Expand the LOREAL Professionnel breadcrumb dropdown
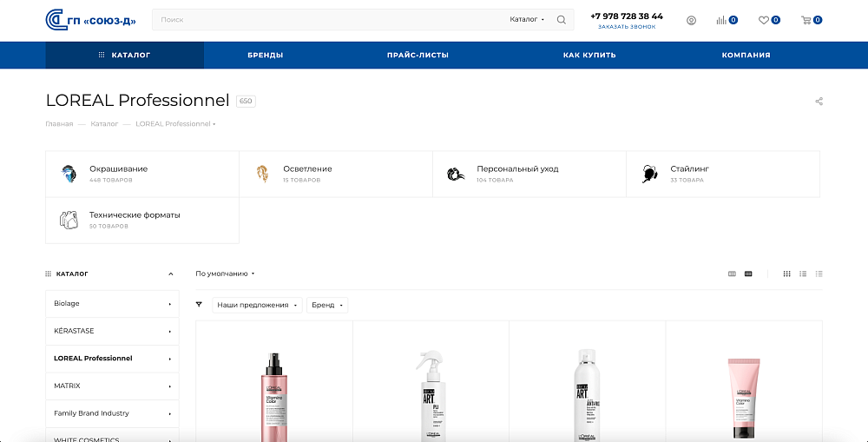Screen dimensions: 868x442 coord(214,124)
